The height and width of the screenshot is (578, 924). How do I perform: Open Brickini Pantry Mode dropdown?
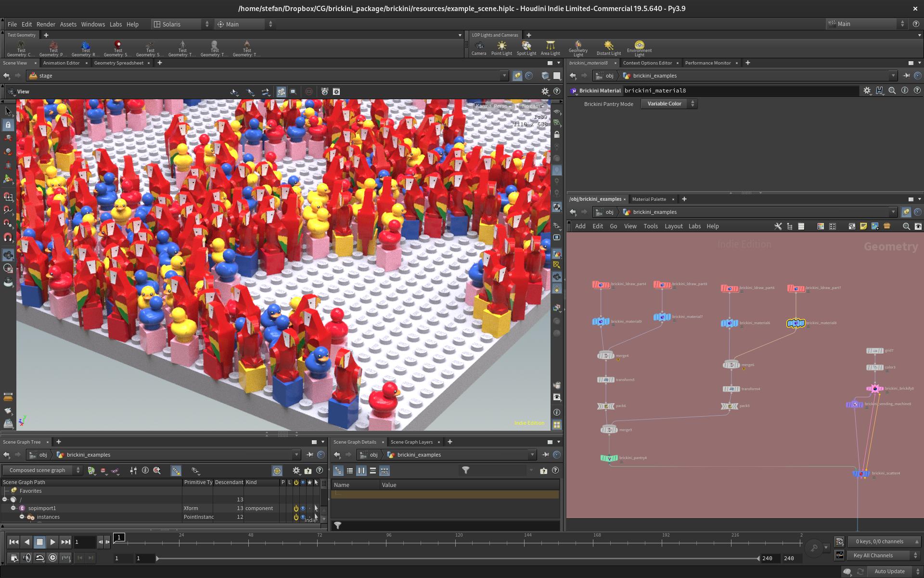tap(669, 104)
